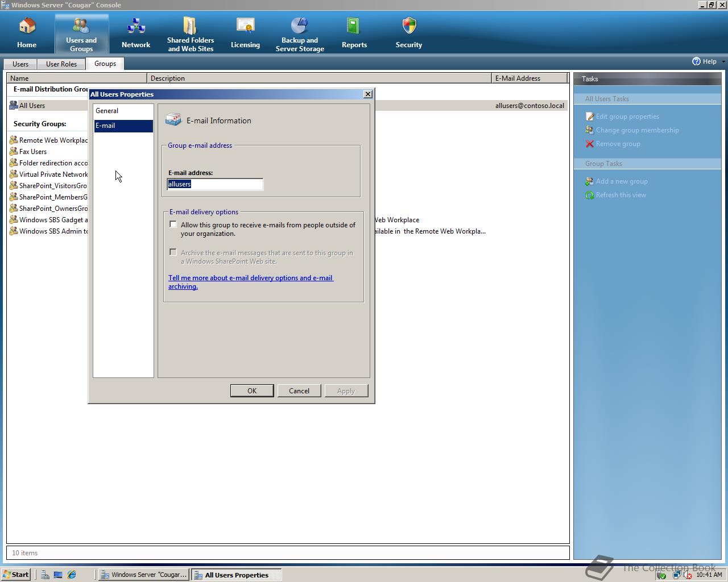Click the red Remove group icon
The image size is (728, 582).
(x=590, y=144)
